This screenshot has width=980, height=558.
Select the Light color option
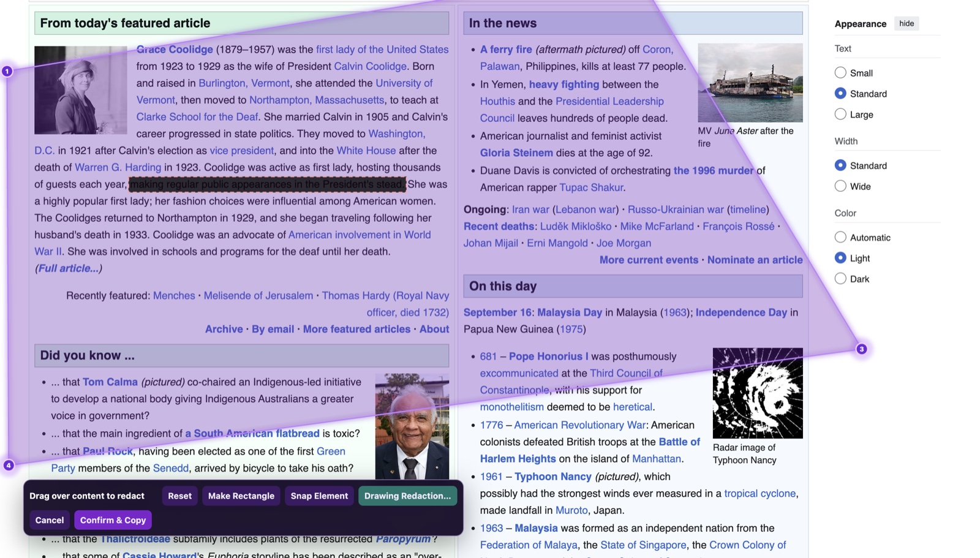pyautogui.click(x=840, y=258)
